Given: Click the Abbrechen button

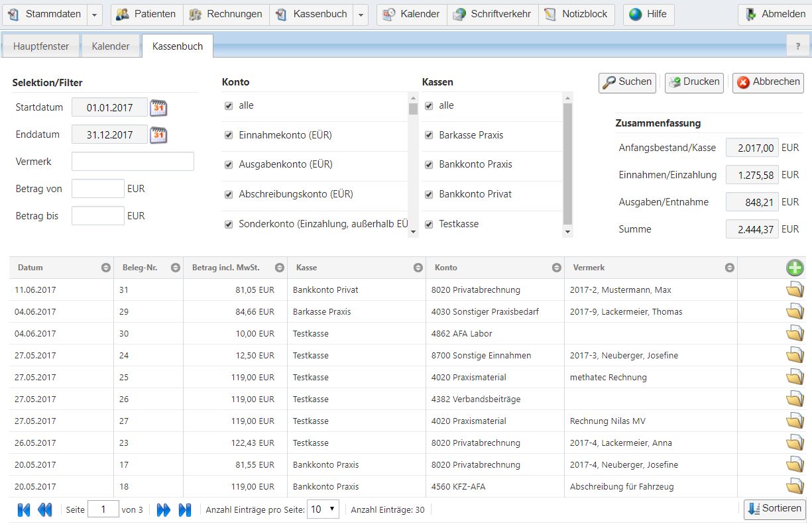Looking at the screenshot, I should click(768, 82).
